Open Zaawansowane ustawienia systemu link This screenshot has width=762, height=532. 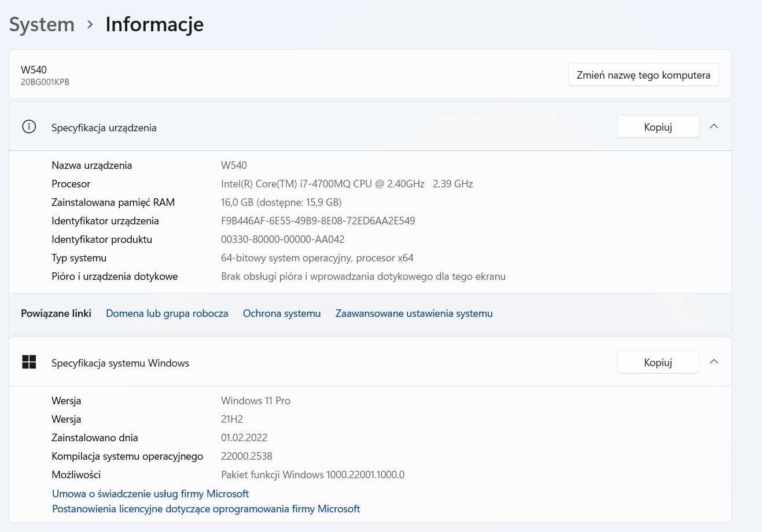(x=414, y=313)
